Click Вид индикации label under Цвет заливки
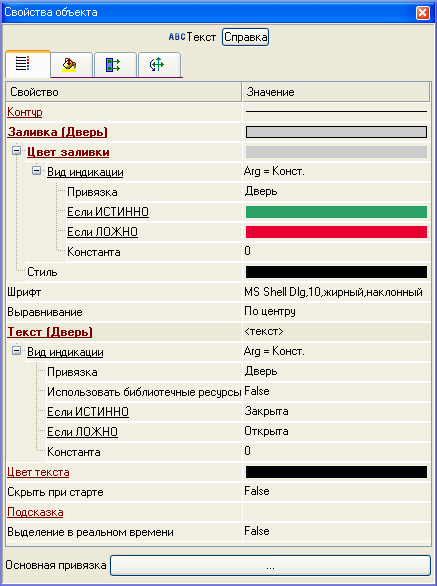 85,172
